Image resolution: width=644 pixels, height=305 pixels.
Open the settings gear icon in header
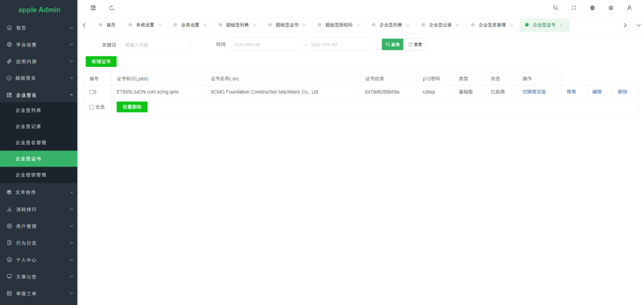click(611, 8)
